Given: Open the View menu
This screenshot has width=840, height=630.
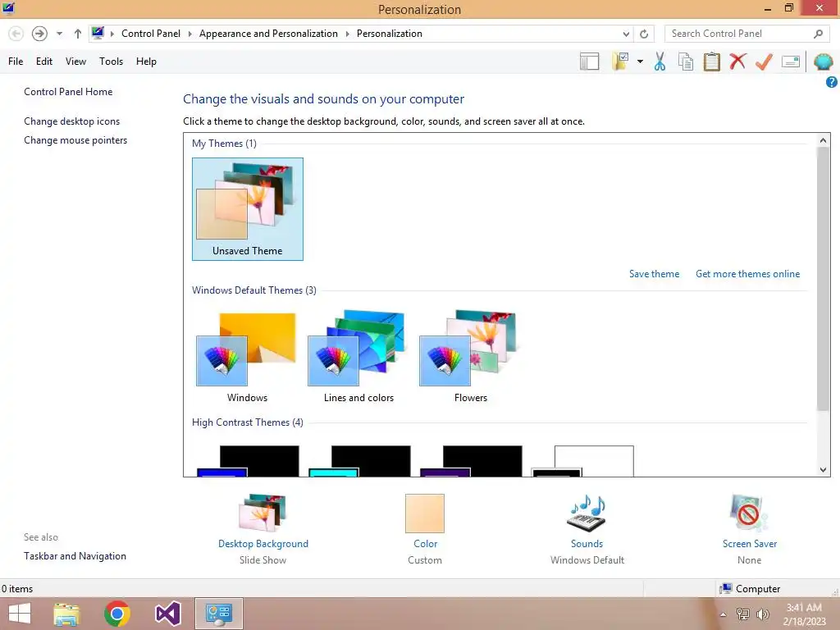Looking at the screenshot, I should coord(75,62).
